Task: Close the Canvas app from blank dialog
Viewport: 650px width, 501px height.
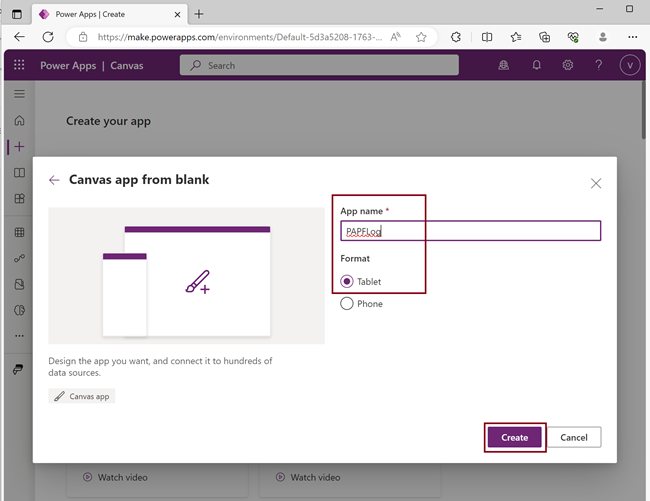Action: pos(596,183)
